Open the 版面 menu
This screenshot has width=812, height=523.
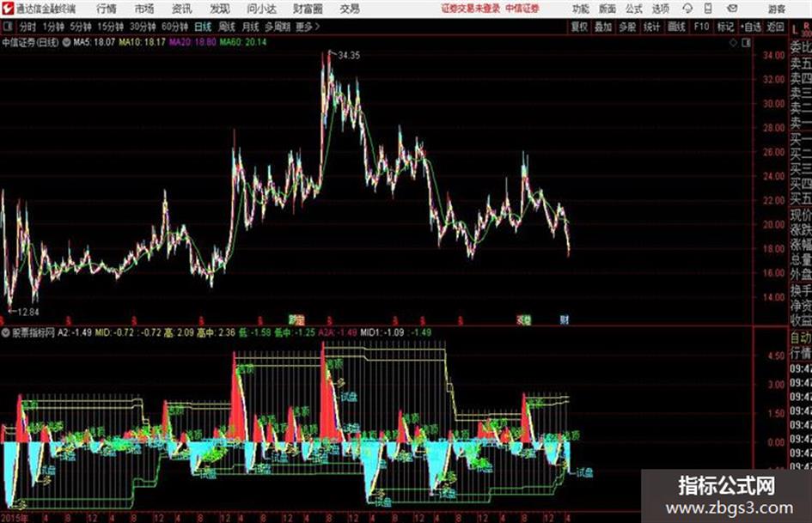click(x=607, y=9)
